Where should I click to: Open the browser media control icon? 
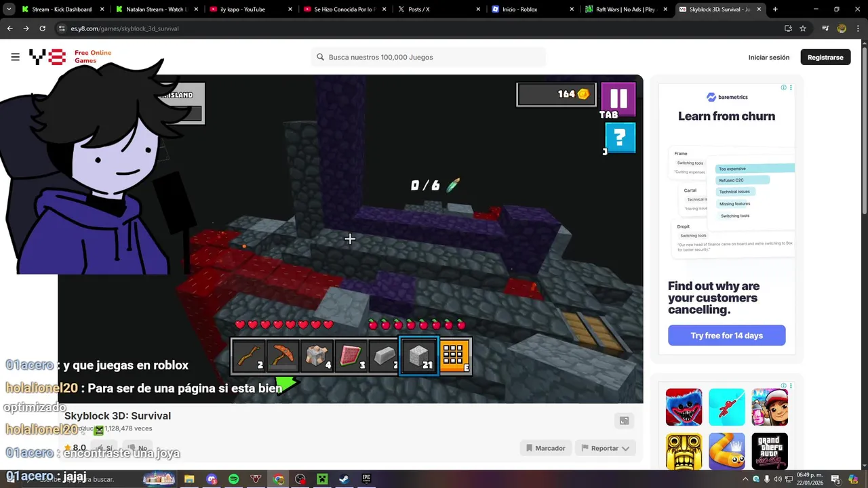click(825, 28)
